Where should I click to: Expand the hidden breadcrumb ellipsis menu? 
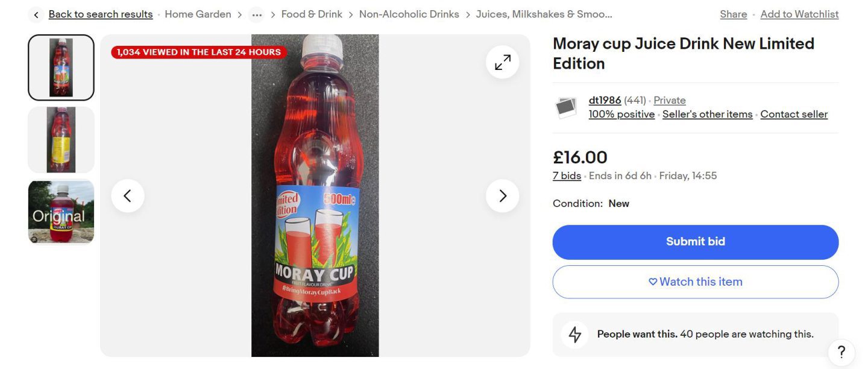pyautogui.click(x=256, y=14)
